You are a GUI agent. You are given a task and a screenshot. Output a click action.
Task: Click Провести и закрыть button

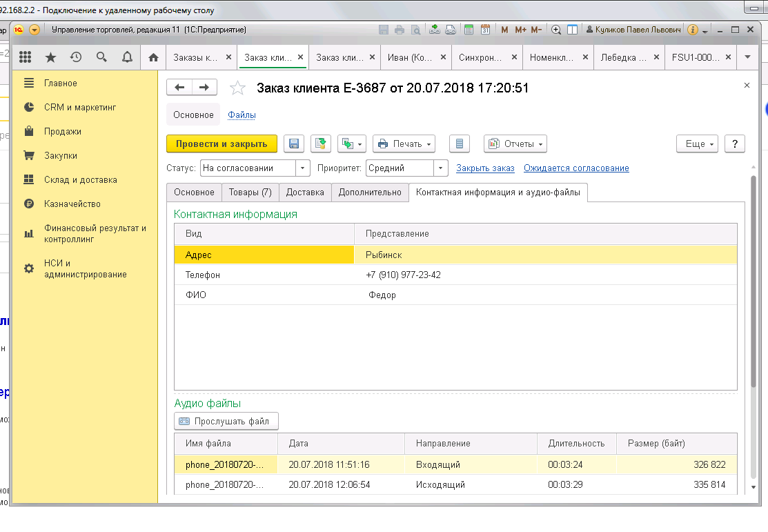[x=221, y=144]
